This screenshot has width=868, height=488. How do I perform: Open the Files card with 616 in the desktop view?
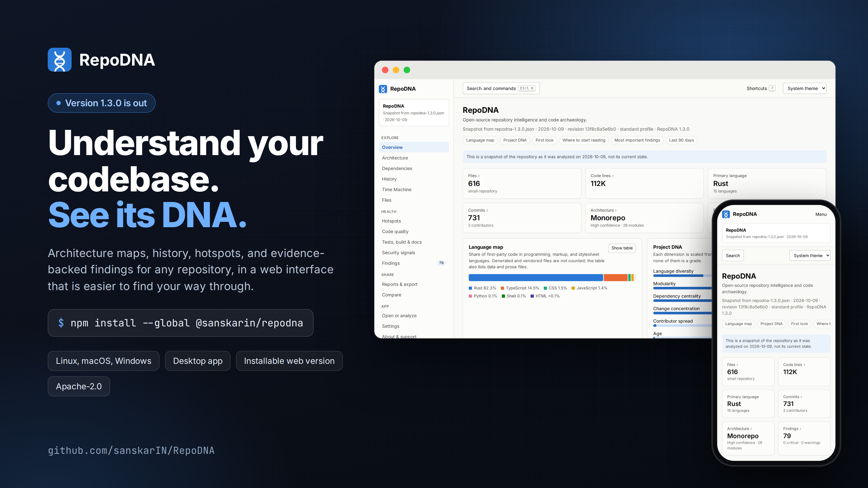pos(522,183)
